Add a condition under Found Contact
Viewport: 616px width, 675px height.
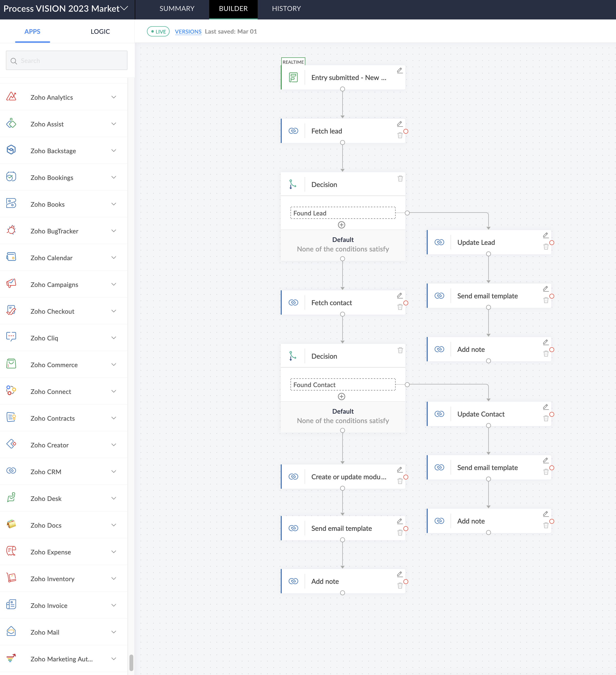[x=342, y=396]
